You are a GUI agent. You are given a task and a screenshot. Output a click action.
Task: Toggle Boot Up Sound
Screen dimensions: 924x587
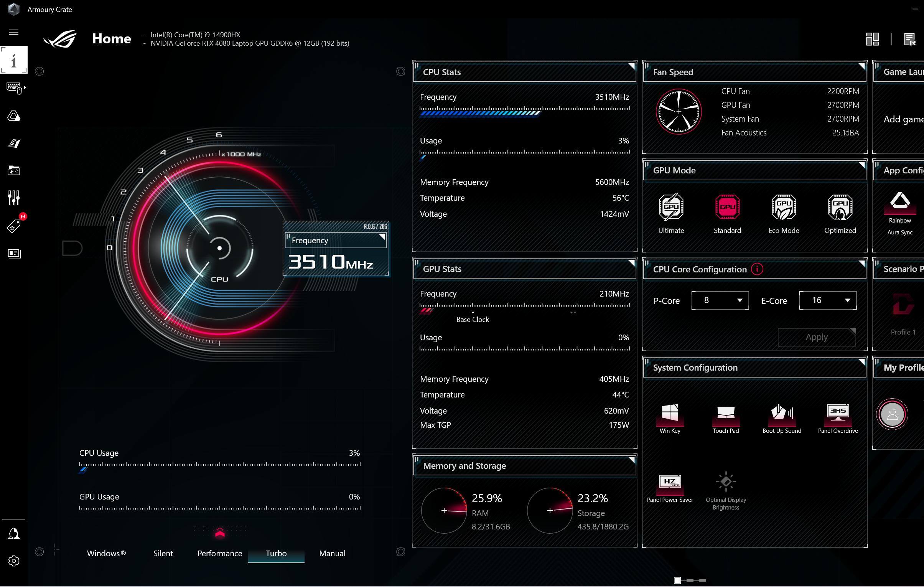782,413
